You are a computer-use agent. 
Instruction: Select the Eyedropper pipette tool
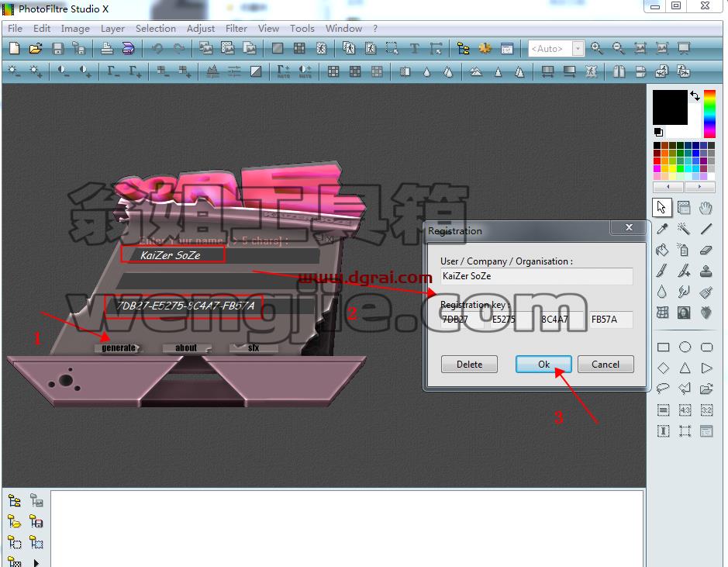(x=662, y=229)
